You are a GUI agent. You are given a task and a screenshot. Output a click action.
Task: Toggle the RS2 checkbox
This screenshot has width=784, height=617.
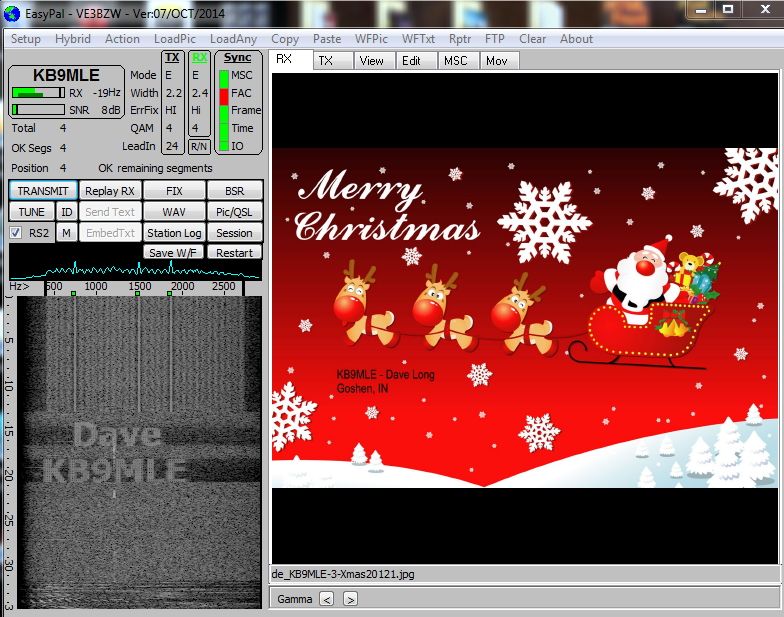(16, 233)
